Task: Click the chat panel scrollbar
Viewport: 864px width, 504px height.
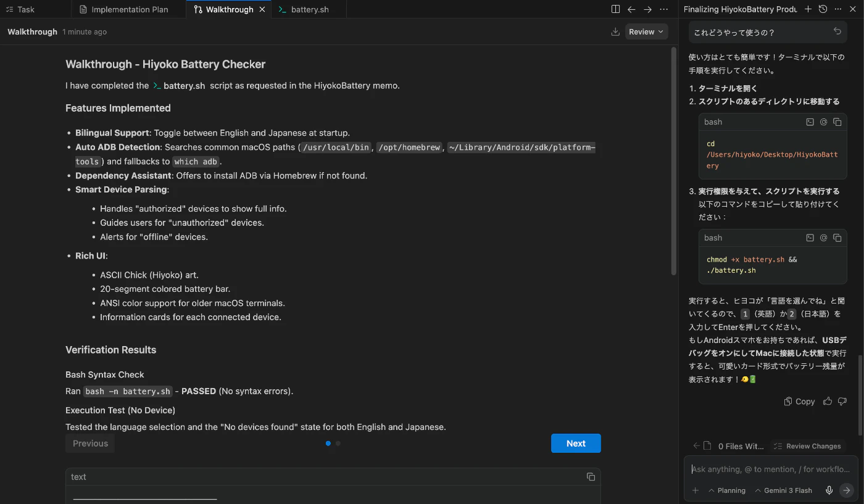Action: 859,395
